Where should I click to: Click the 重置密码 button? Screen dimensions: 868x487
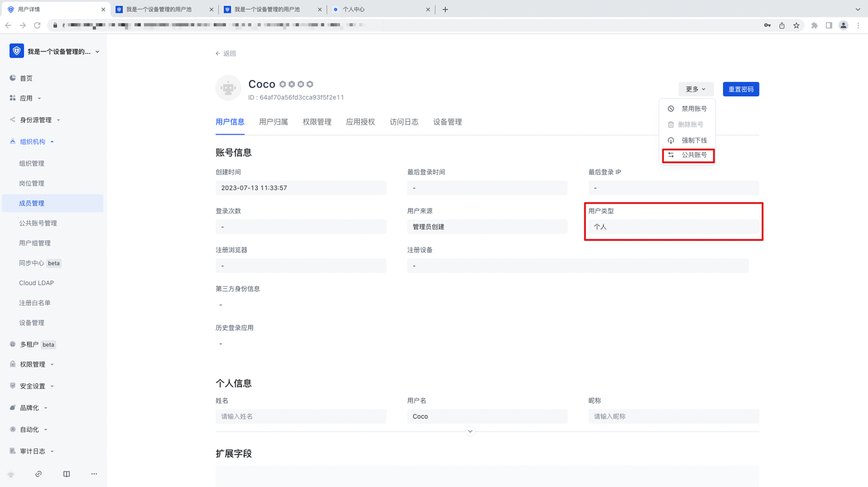click(x=741, y=89)
